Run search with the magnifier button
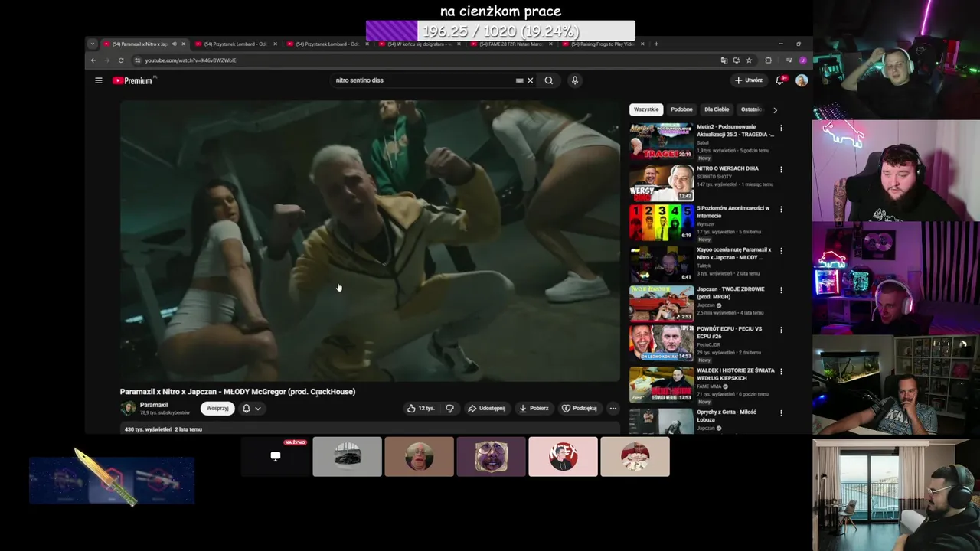Viewport: 980px width, 551px height. pos(548,80)
